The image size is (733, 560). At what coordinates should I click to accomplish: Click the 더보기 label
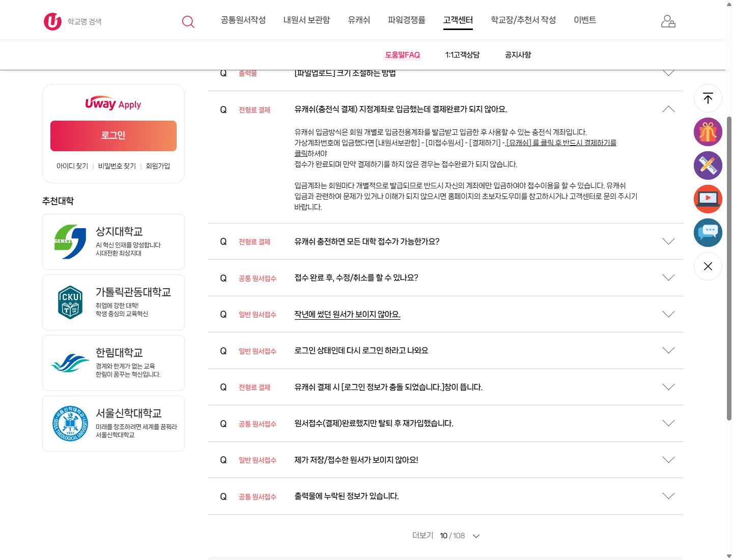click(x=422, y=536)
